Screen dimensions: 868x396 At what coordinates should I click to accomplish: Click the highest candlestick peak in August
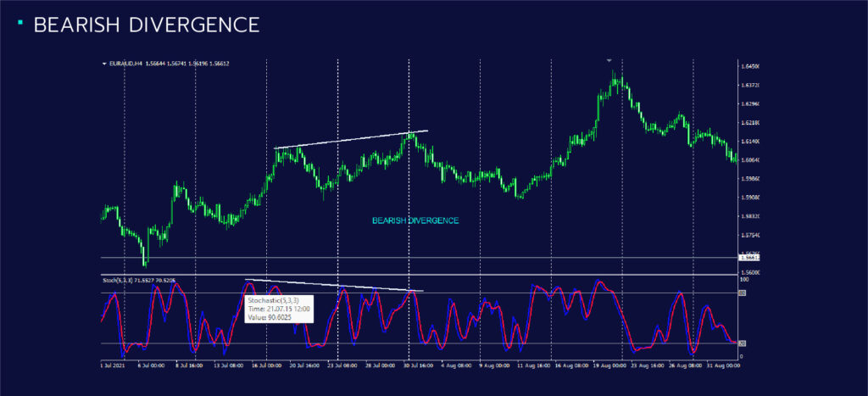pos(615,75)
